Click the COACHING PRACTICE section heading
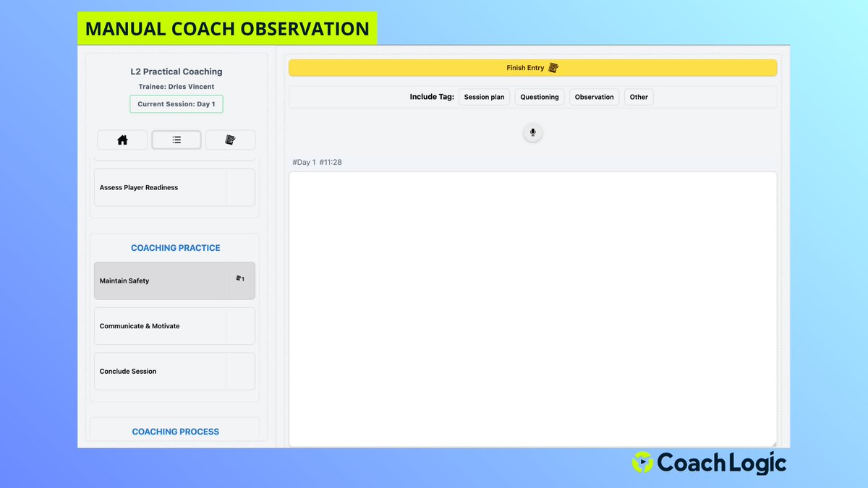This screenshot has height=488, width=868. (176, 248)
